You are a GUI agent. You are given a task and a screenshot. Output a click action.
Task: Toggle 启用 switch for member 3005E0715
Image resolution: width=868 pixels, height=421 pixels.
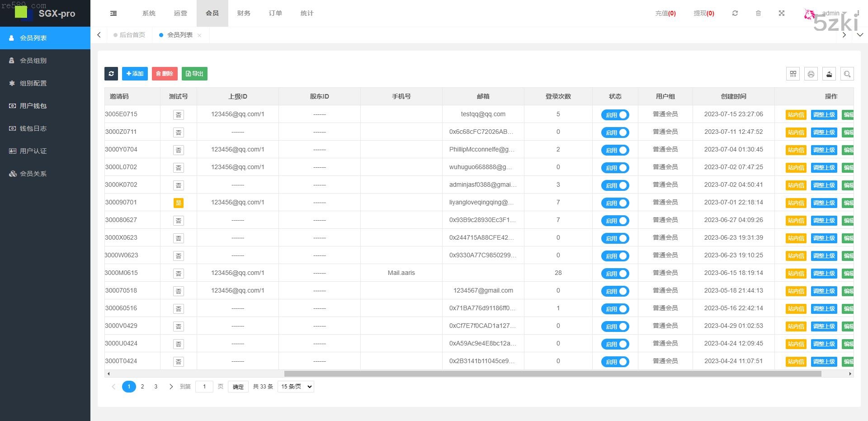615,115
